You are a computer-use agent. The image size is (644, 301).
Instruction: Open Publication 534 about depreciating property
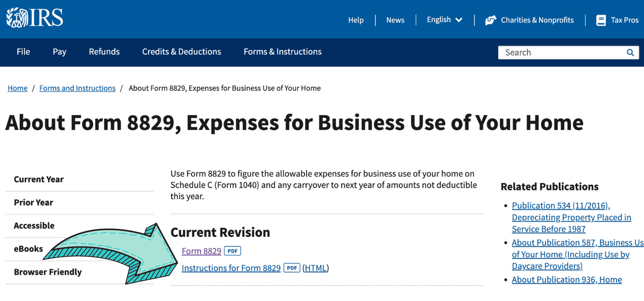[561, 205]
